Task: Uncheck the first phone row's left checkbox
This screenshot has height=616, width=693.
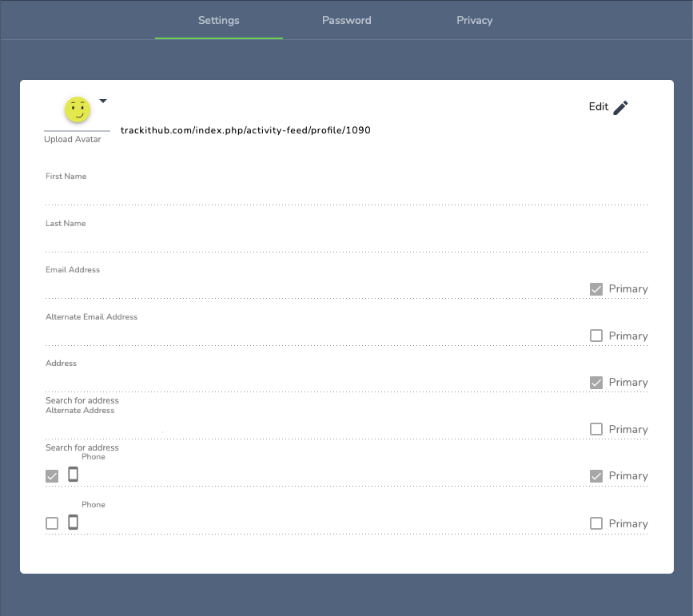Action: pyautogui.click(x=52, y=476)
